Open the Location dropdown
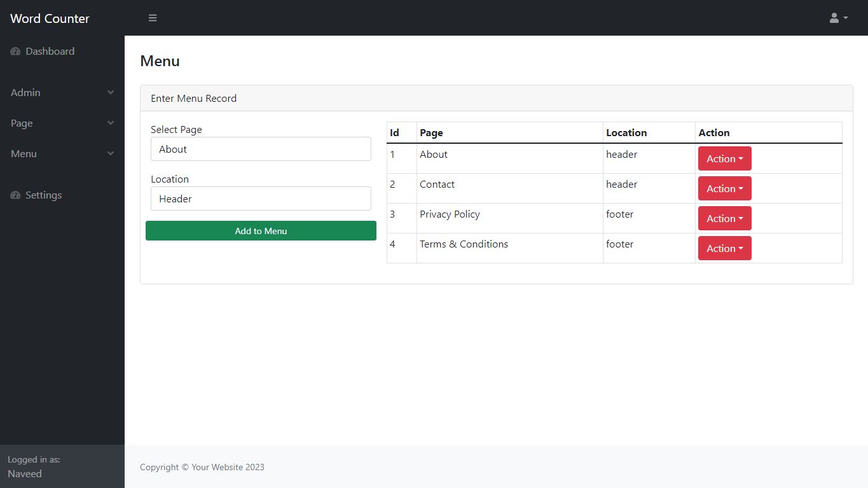This screenshot has height=488, width=868. tap(261, 199)
